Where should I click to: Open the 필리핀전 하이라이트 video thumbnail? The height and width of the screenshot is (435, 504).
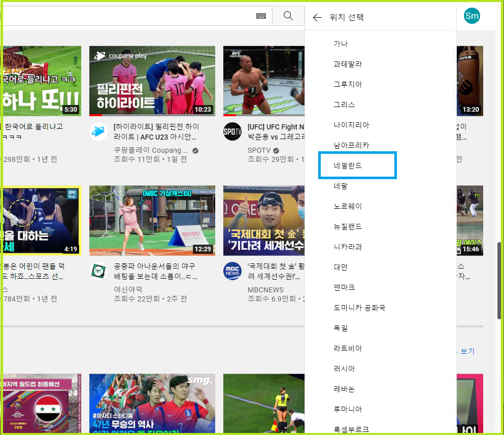[x=152, y=81]
